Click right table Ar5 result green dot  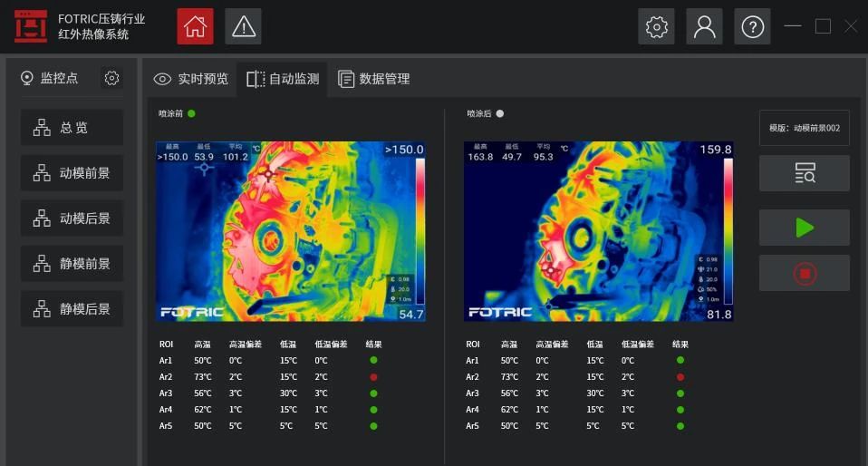pyautogui.click(x=680, y=426)
